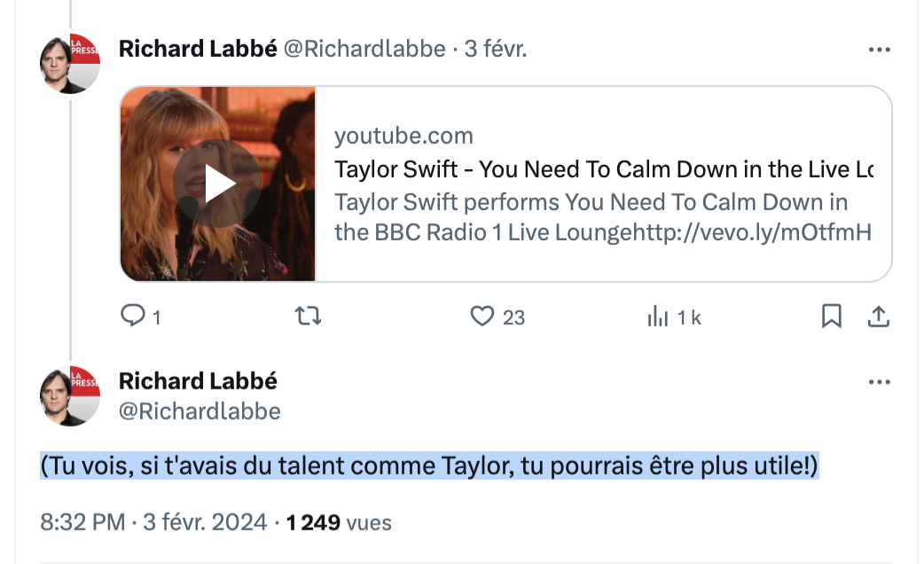
Task: Share the first tweet via upload icon
Action: tap(878, 317)
